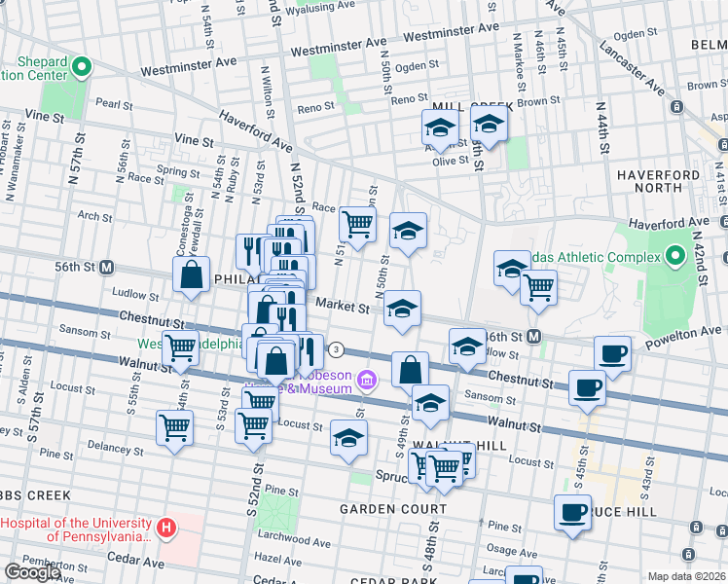728x584 pixels.
Task: Click the shopping cart marker by S 52nd St
Action: [x=253, y=427]
